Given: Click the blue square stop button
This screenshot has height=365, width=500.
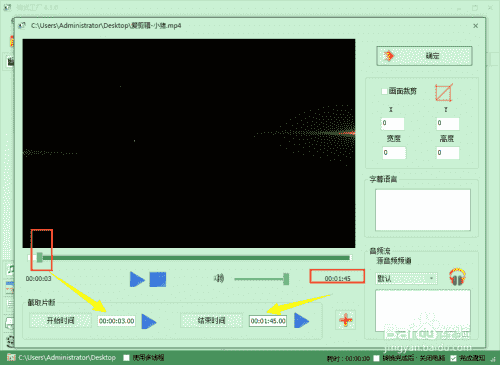Looking at the screenshot, I should pos(158,279).
